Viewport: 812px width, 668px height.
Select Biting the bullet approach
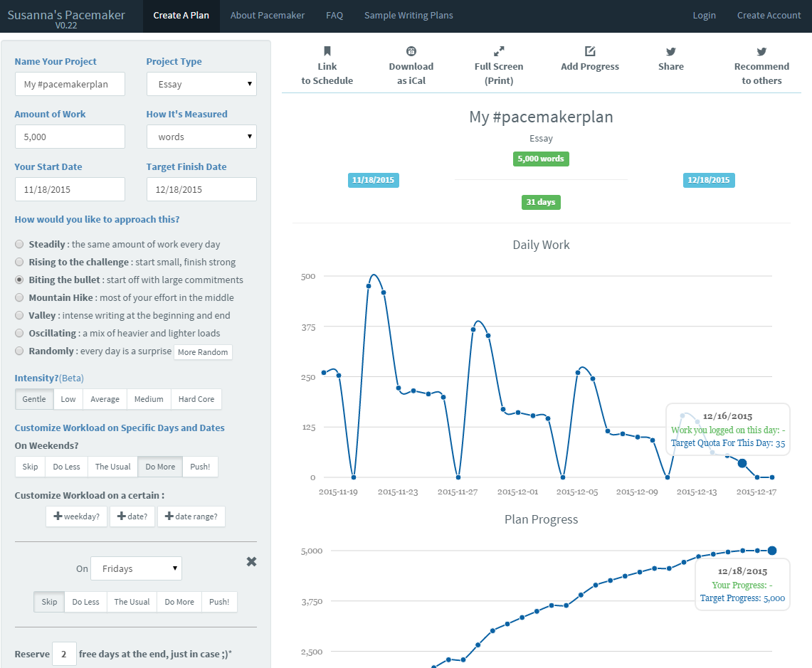click(x=19, y=280)
